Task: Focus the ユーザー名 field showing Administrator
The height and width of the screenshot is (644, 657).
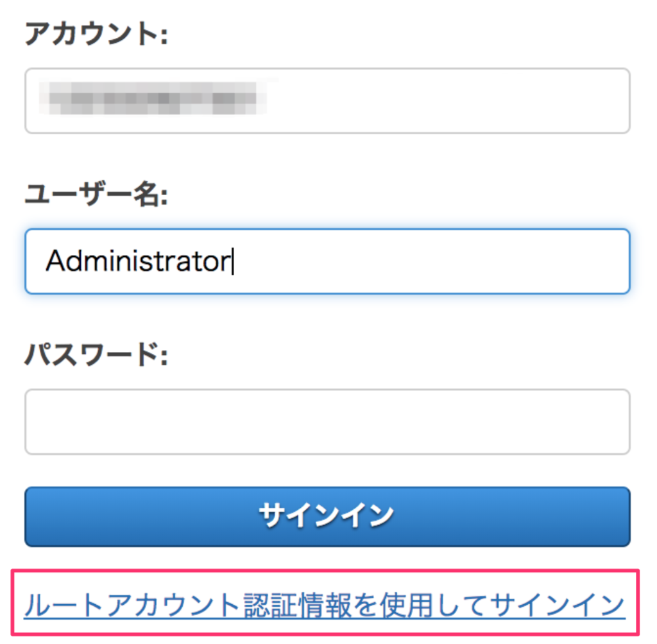Action: (x=327, y=261)
